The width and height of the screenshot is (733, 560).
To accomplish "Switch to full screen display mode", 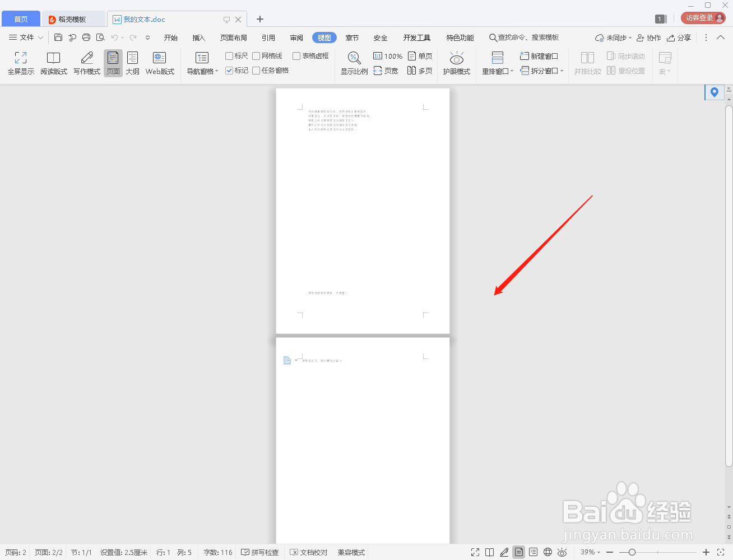I will point(21,63).
